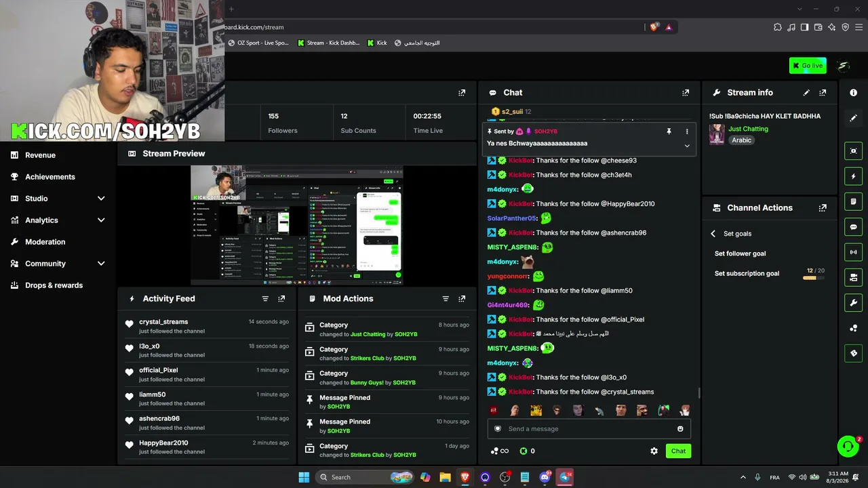Click the chat identity badge icon
Viewport: 868px width, 488px height.
click(x=498, y=429)
